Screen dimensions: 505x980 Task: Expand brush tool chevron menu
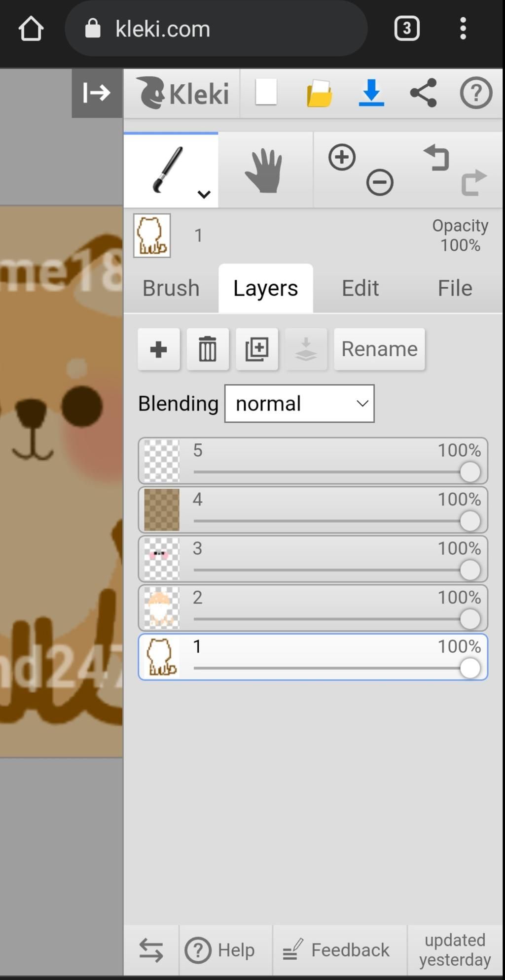point(204,194)
